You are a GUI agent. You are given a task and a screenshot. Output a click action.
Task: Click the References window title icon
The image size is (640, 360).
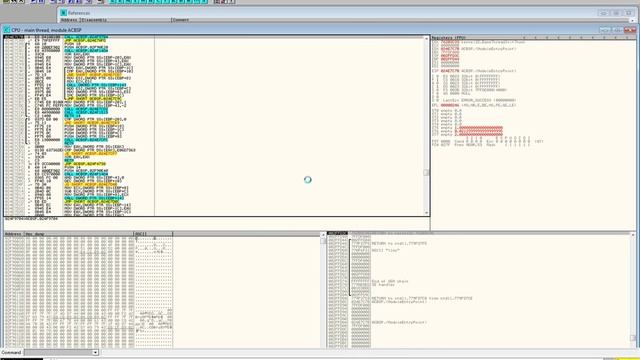[x=63, y=13]
